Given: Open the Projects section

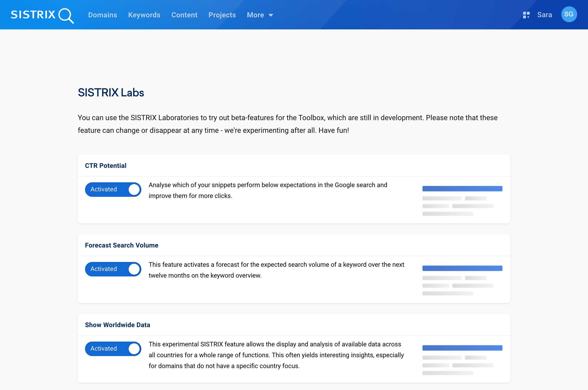Looking at the screenshot, I should [222, 15].
